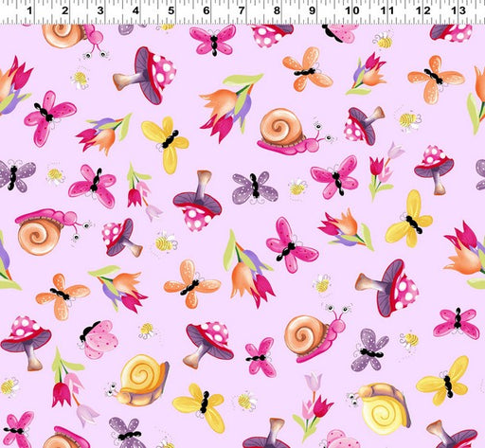Click the orange-shell snail with upright eye stalks

[318, 333]
